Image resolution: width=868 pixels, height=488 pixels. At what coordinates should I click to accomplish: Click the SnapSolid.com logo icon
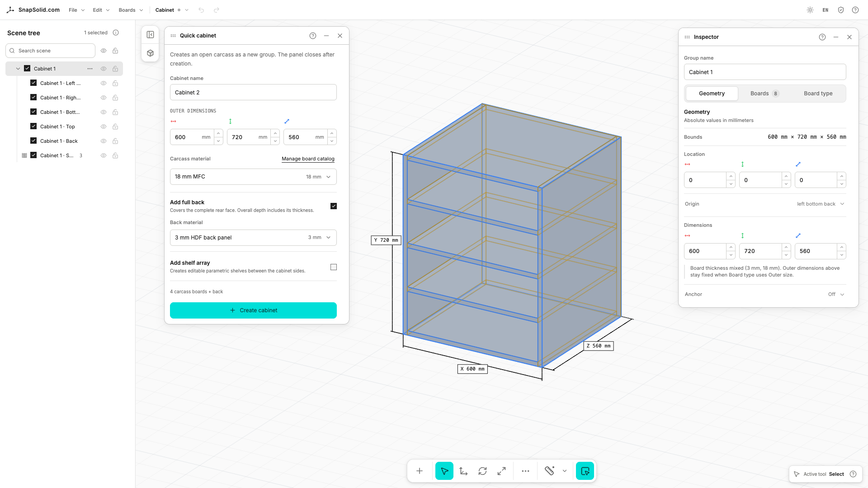pyautogui.click(x=10, y=10)
